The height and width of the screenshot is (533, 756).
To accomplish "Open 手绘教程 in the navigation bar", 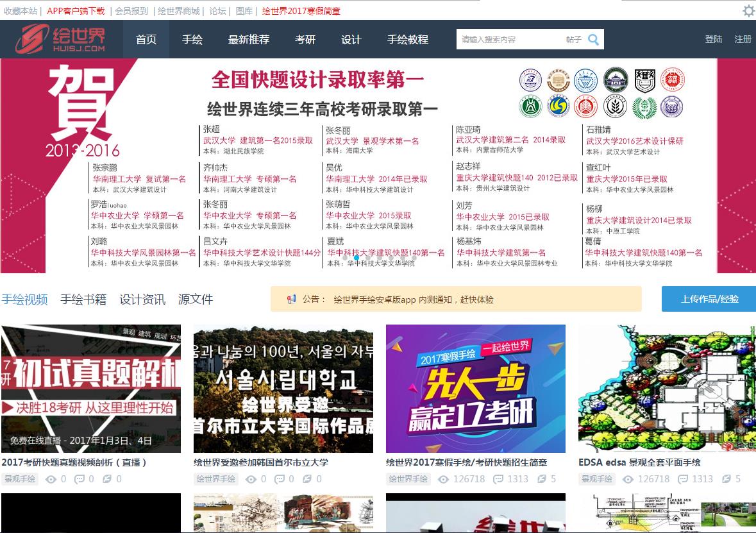I will coord(408,40).
